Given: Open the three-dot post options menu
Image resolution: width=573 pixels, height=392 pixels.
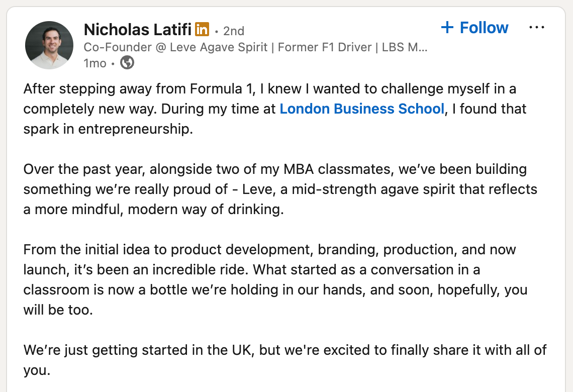Looking at the screenshot, I should click(x=536, y=28).
